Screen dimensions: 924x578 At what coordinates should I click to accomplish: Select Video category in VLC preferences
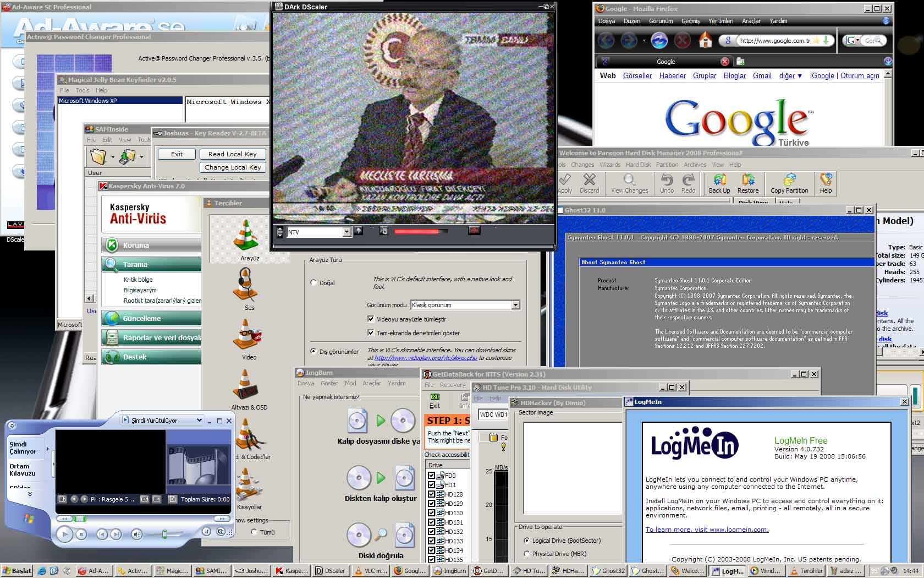[247, 339]
